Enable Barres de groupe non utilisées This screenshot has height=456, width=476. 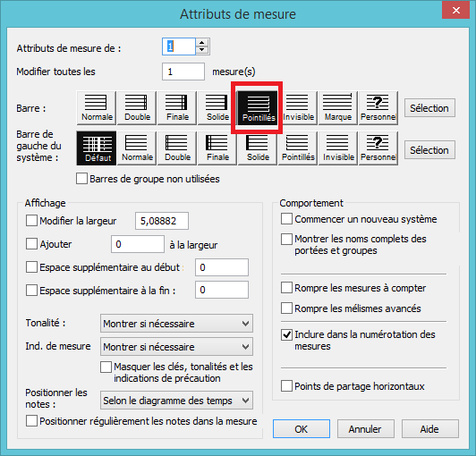(81, 179)
